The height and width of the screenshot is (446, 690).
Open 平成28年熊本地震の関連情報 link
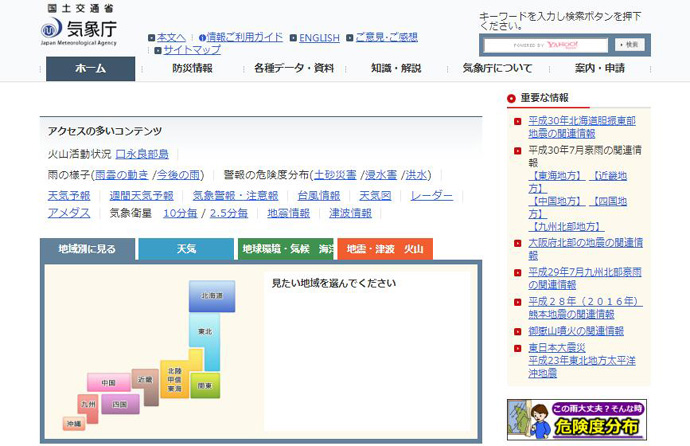point(585,308)
